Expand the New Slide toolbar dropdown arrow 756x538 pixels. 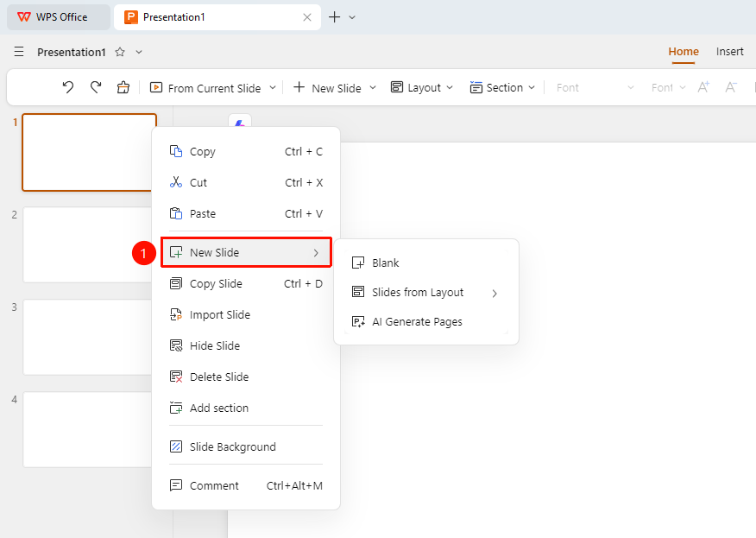373,88
